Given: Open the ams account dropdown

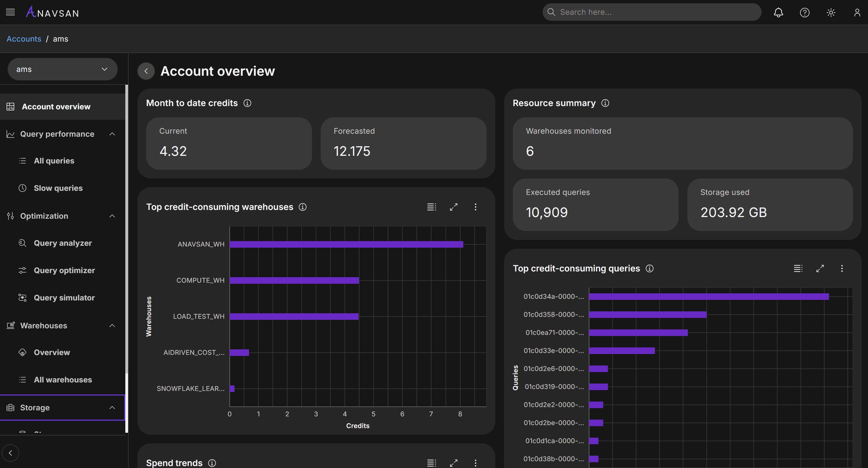Looking at the screenshot, I should [x=62, y=69].
